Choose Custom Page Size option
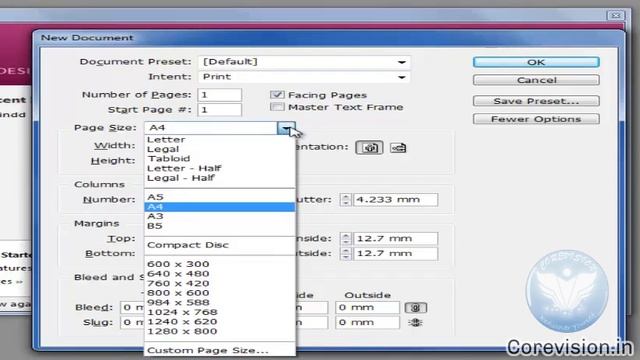The image size is (640, 360). coord(220,350)
